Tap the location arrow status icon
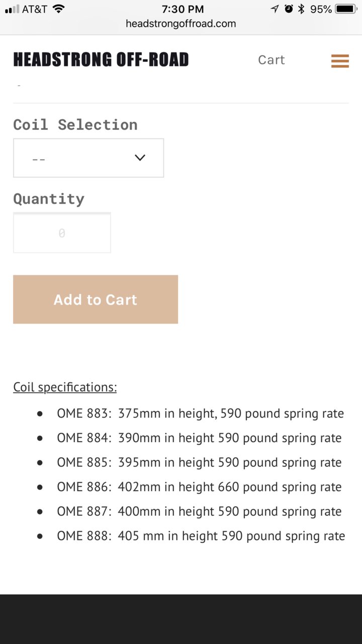Image resolution: width=362 pixels, height=644 pixels. click(x=275, y=9)
